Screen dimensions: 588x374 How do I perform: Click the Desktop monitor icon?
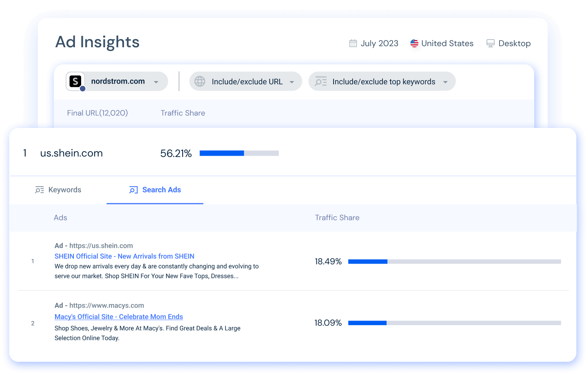point(491,44)
